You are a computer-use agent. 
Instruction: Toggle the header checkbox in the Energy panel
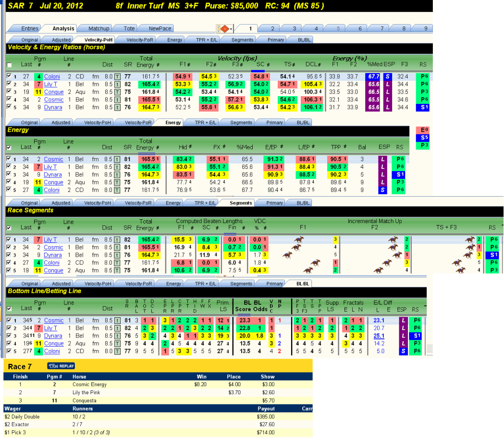pyautogui.click(x=9, y=148)
